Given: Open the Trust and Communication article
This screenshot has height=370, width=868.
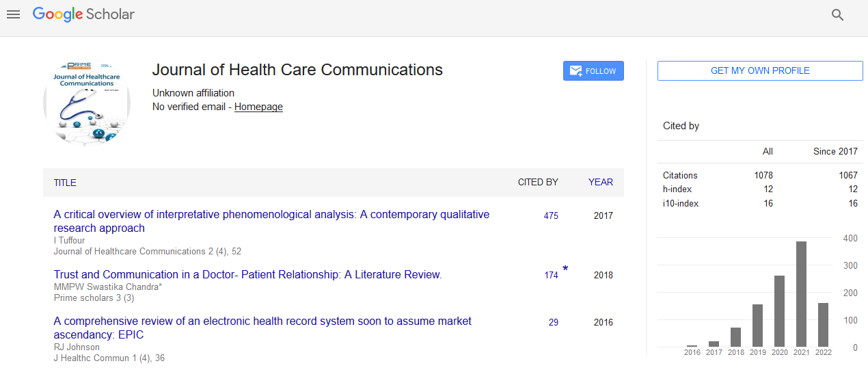Looking at the screenshot, I should pos(247,275).
